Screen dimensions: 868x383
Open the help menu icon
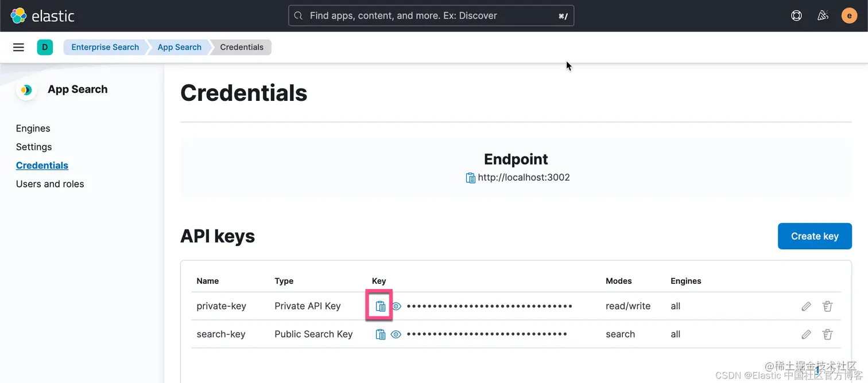click(x=796, y=15)
